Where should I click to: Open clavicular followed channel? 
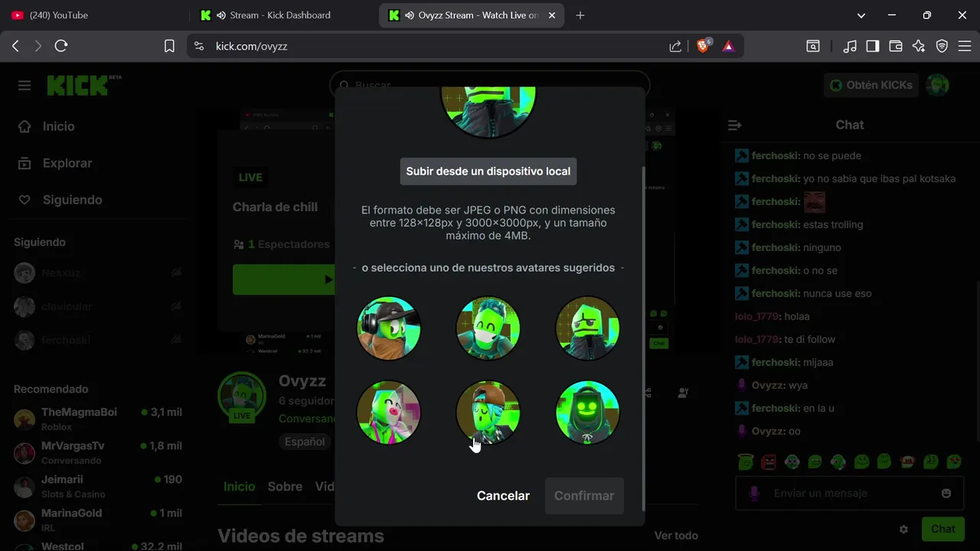pos(98,306)
